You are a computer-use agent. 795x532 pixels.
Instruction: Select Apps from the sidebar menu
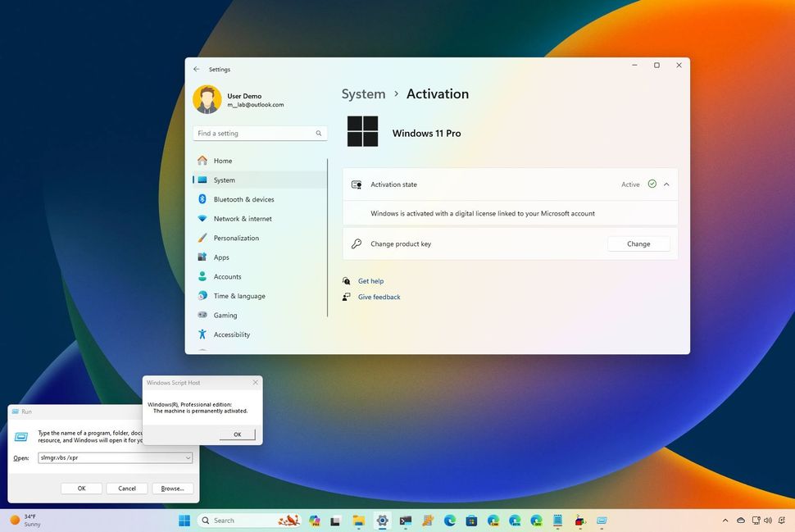click(x=221, y=257)
